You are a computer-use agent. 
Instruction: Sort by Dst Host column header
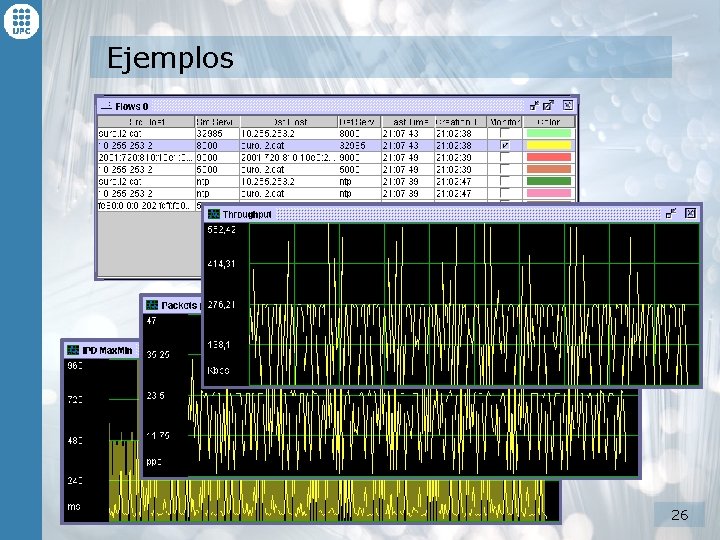pos(289,122)
